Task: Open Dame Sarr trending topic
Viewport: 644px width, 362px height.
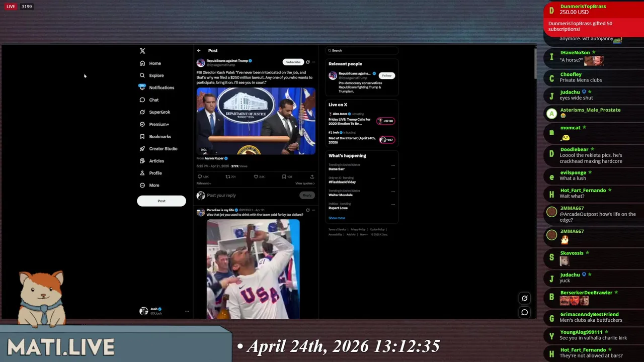Action: tap(337, 169)
